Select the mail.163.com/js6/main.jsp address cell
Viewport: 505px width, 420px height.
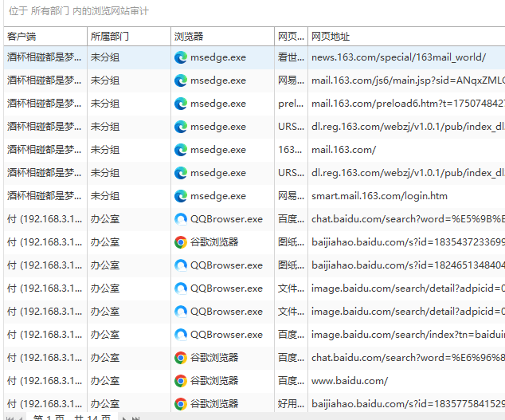408,80
